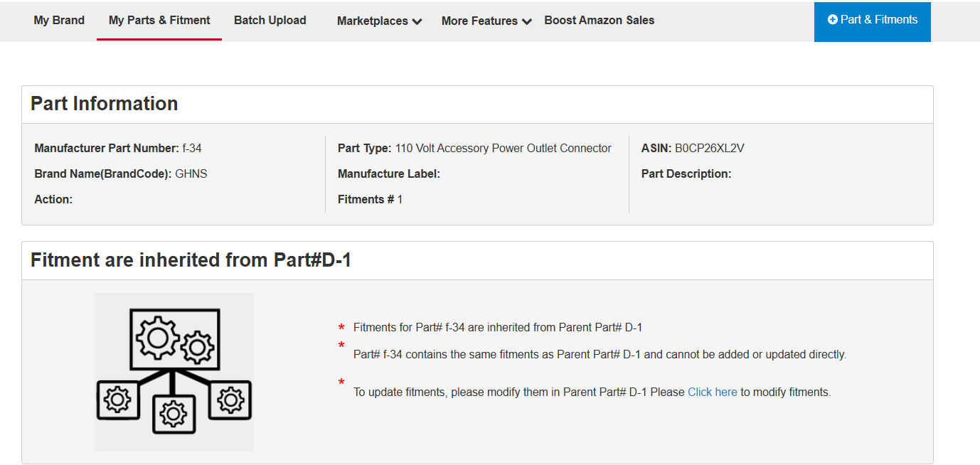Select the ASIN value B0CP26XL2V

[x=710, y=148]
